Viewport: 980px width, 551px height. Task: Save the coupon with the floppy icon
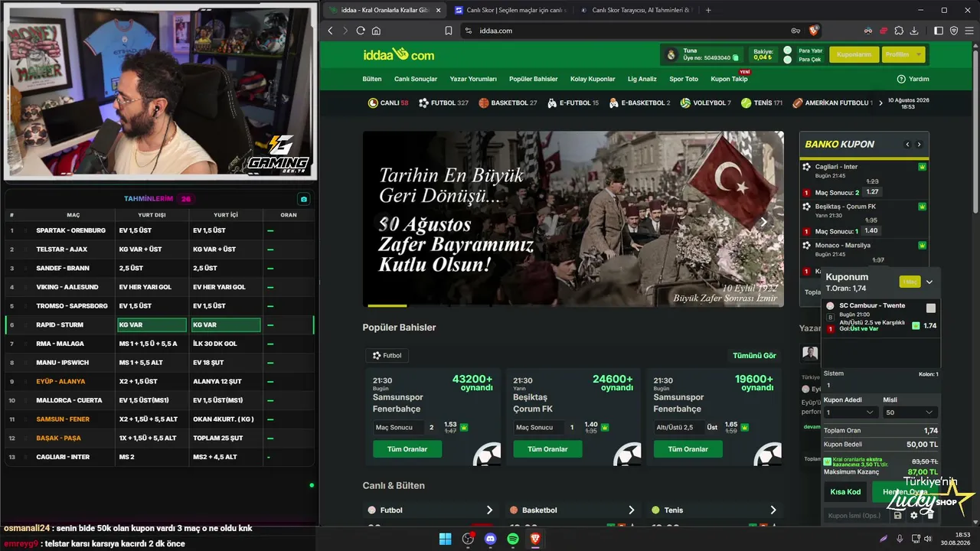pyautogui.click(x=898, y=516)
